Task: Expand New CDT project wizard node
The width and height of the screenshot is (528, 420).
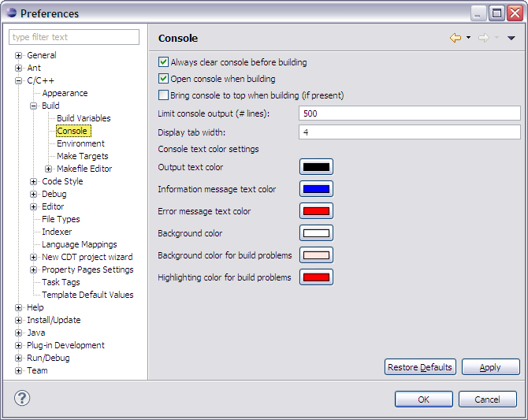Action: [x=33, y=258]
